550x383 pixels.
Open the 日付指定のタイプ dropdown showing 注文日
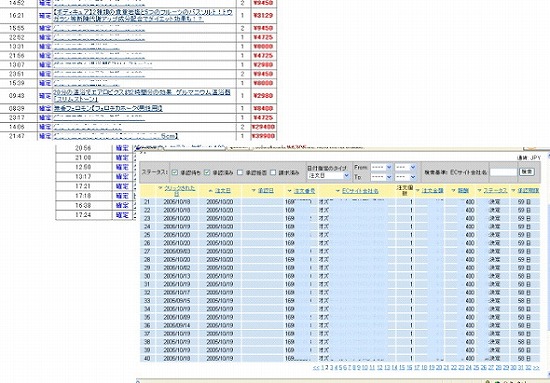click(328, 176)
